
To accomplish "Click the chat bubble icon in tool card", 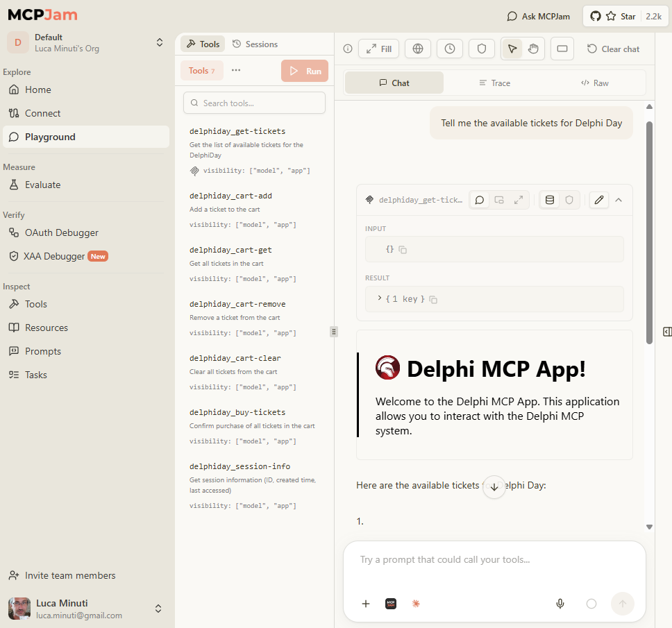I will 480,200.
